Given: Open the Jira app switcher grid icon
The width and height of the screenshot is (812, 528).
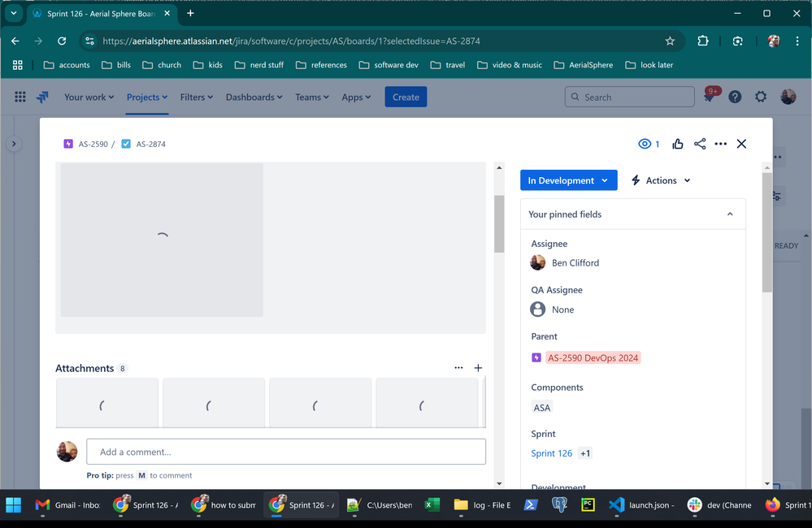Looking at the screenshot, I should [20, 97].
